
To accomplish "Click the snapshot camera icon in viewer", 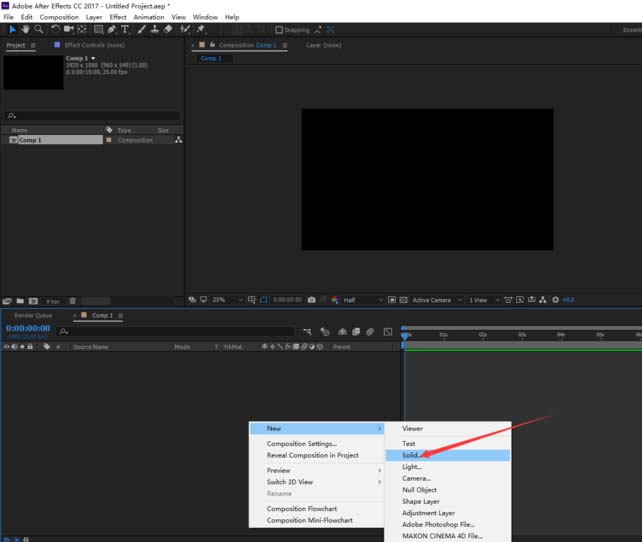I will coord(312,300).
